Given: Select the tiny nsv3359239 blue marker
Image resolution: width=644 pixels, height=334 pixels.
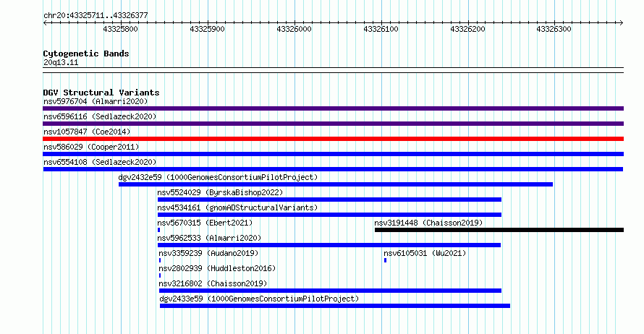Looking at the screenshot, I should pyautogui.click(x=160, y=260).
